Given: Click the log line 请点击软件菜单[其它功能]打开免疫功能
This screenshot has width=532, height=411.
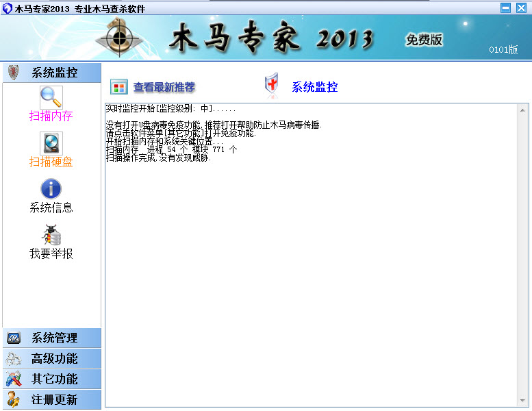Looking at the screenshot, I should click(181, 133).
